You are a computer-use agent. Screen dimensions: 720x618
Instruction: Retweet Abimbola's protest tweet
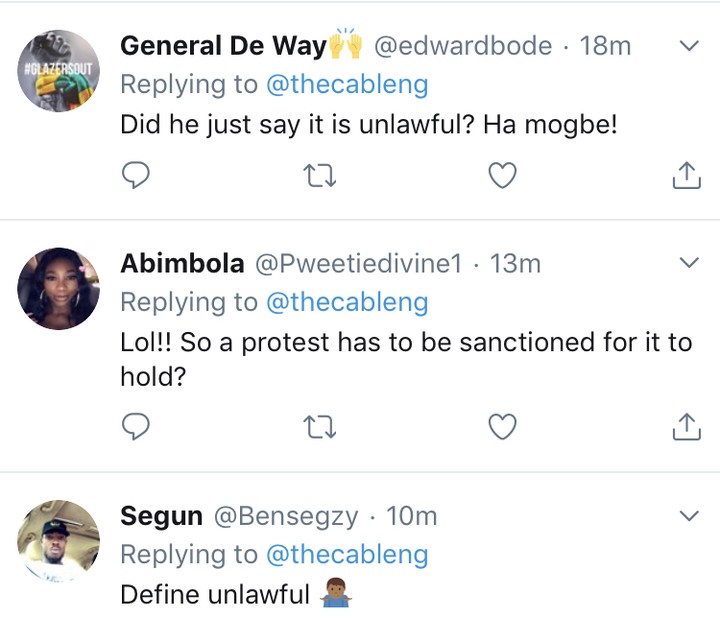click(319, 427)
